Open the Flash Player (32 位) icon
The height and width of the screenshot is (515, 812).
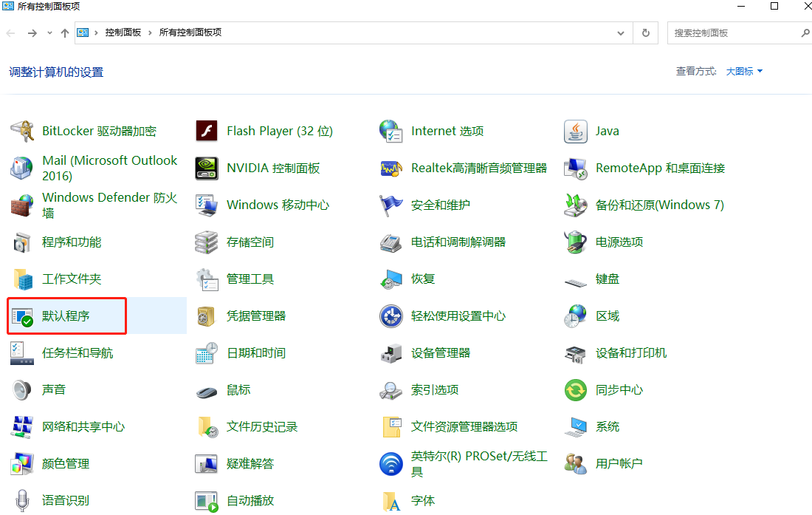(x=207, y=131)
